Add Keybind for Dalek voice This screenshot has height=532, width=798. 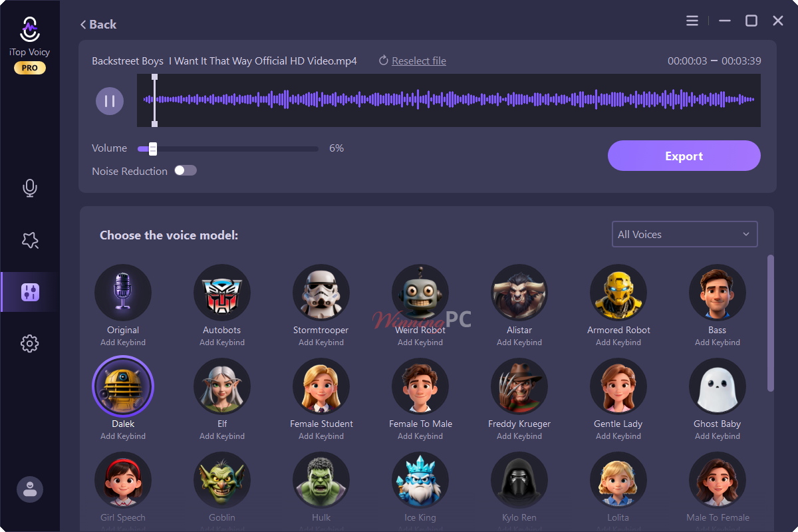(x=123, y=436)
